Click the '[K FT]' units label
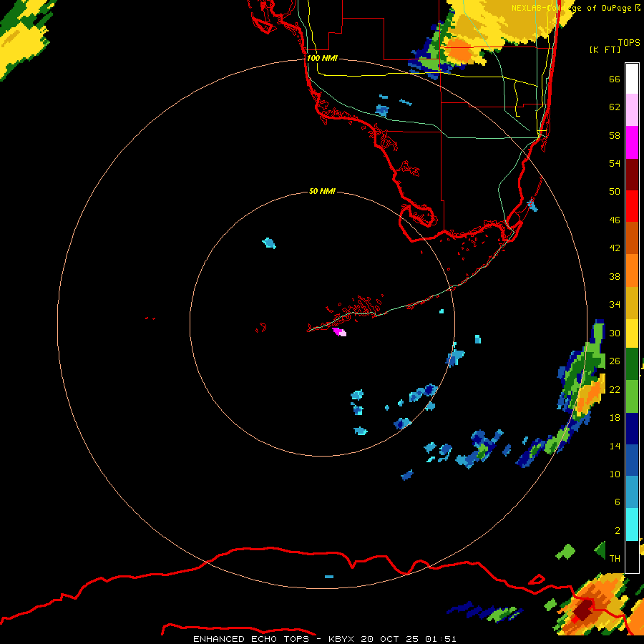Viewport: 644px width, 644px height. (x=605, y=49)
